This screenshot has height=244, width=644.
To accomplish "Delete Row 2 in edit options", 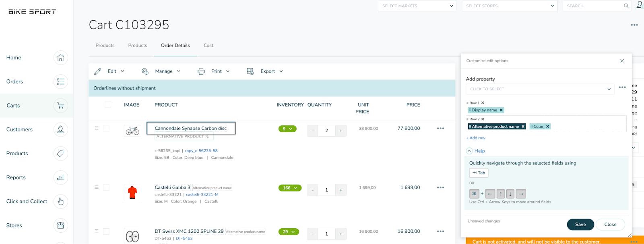I will [x=483, y=119].
